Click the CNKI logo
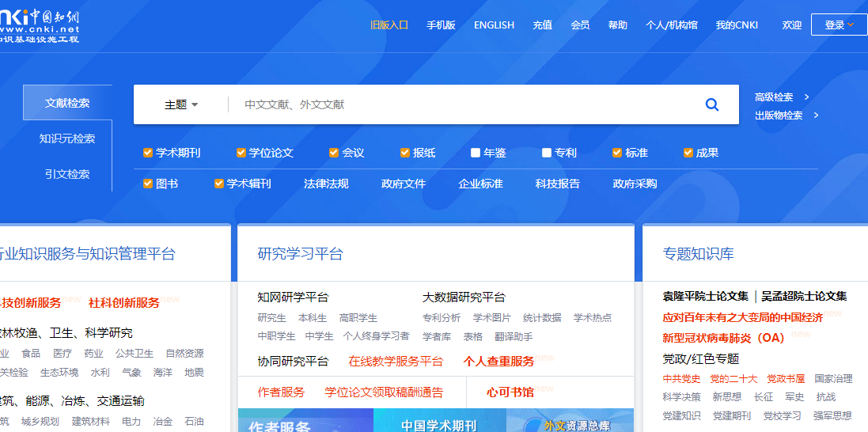Viewport: 868px width, 432px height. 40,25
